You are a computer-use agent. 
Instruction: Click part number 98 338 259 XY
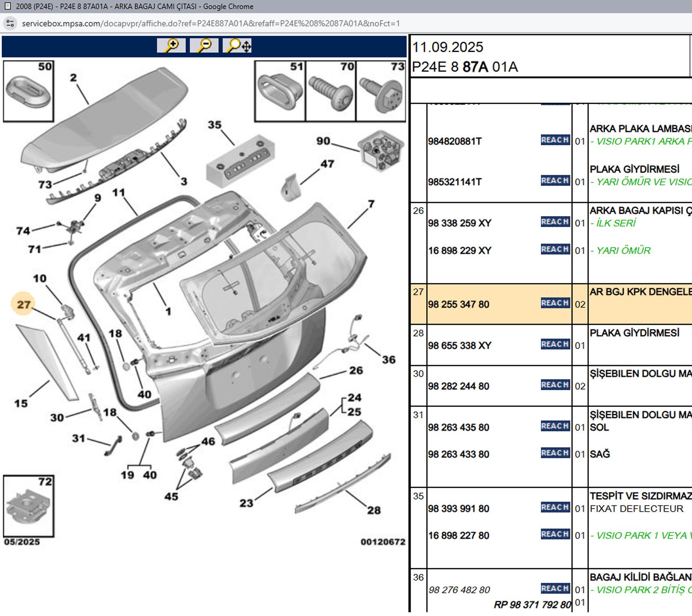(459, 223)
